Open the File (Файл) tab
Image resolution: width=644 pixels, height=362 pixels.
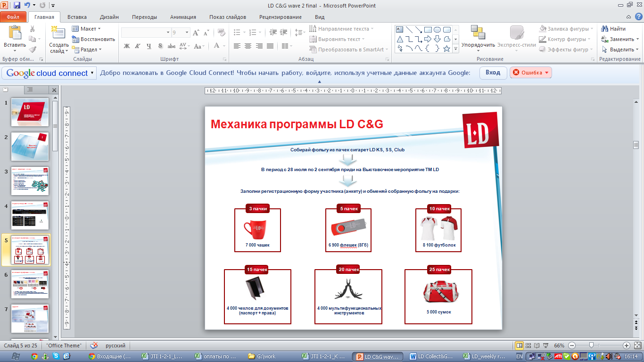(13, 17)
